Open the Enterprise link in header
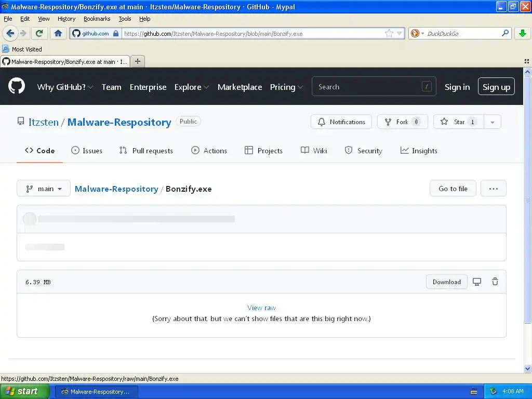532x399 pixels. point(148,87)
